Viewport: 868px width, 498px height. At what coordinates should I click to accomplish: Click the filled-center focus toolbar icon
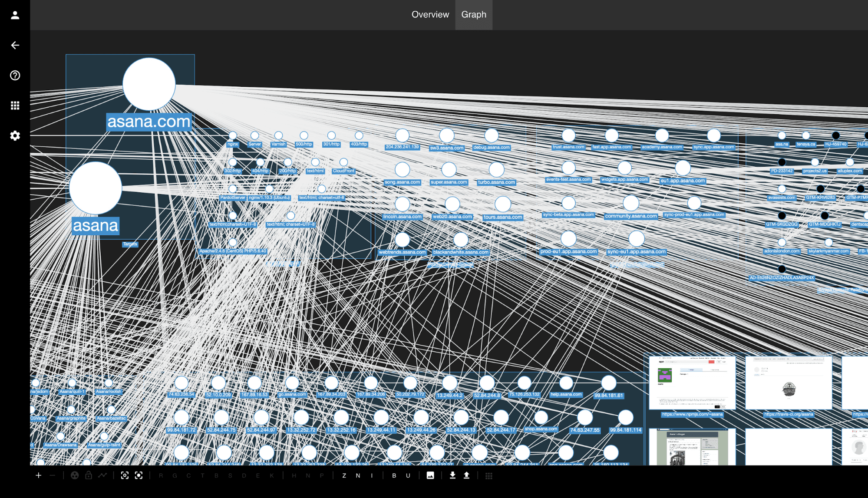[139, 475]
